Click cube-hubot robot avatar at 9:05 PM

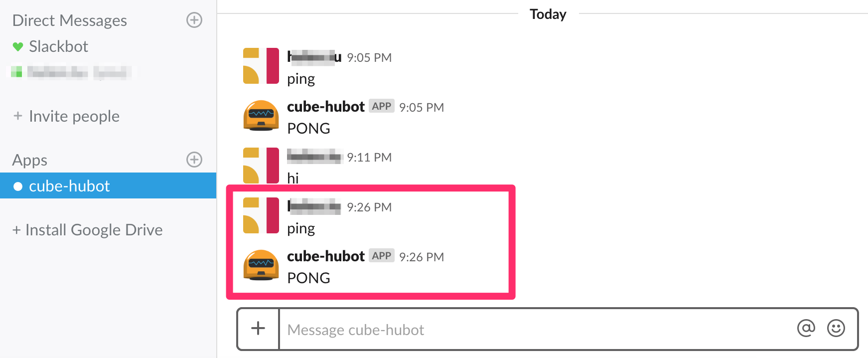pos(261,116)
